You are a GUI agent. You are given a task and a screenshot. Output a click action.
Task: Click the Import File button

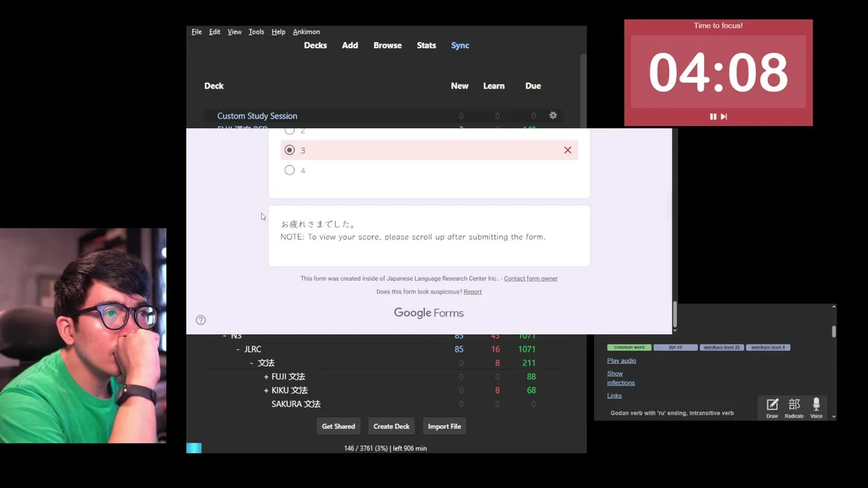coord(444,426)
